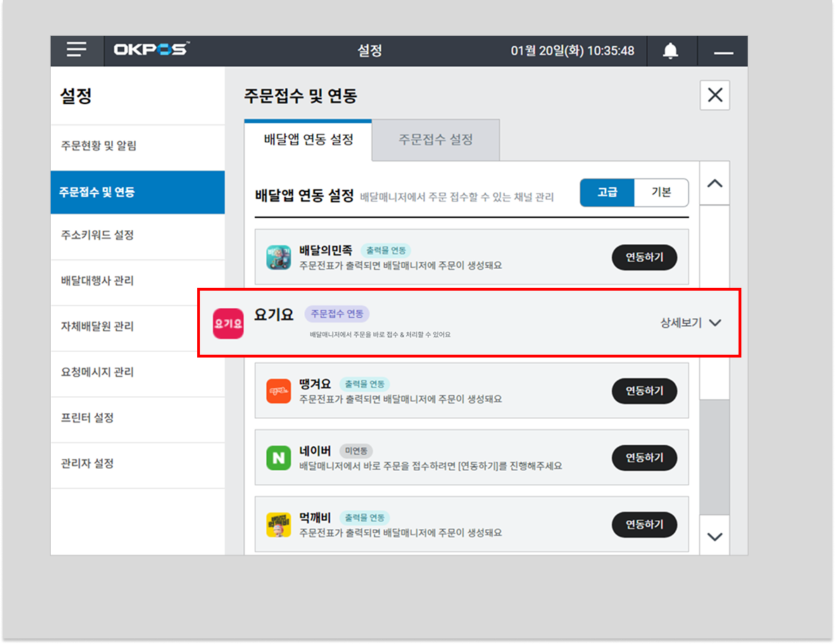Click the green 네이버 N icon
This screenshot has height=644, width=835.
(x=278, y=457)
